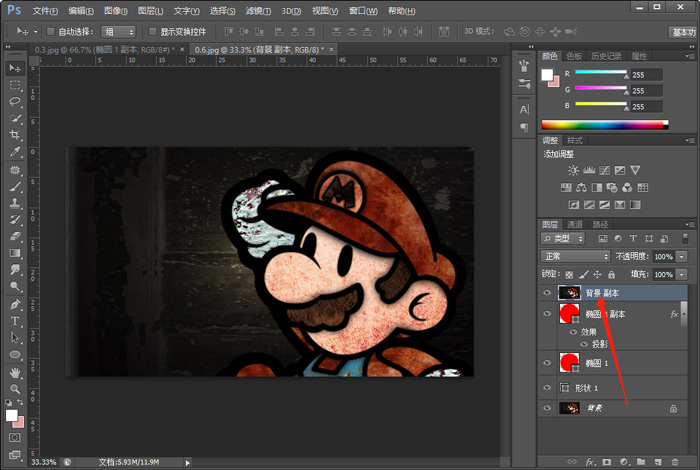Add a layer mask icon
The width and height of the screenshot is (700, 470).
pos(607,462)
